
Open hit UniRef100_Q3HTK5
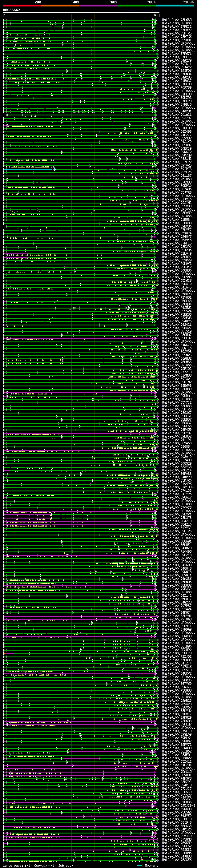176,33
